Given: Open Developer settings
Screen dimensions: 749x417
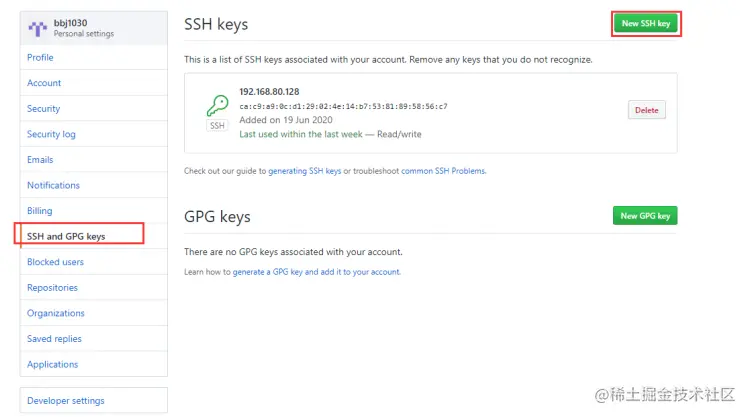Looking at the screenshot, I should 65,401.
